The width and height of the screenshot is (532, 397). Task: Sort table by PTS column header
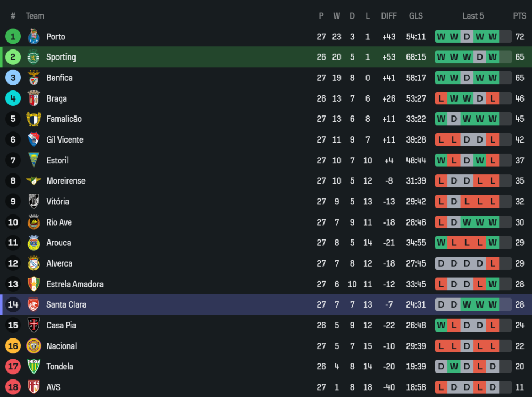[519, 16]
